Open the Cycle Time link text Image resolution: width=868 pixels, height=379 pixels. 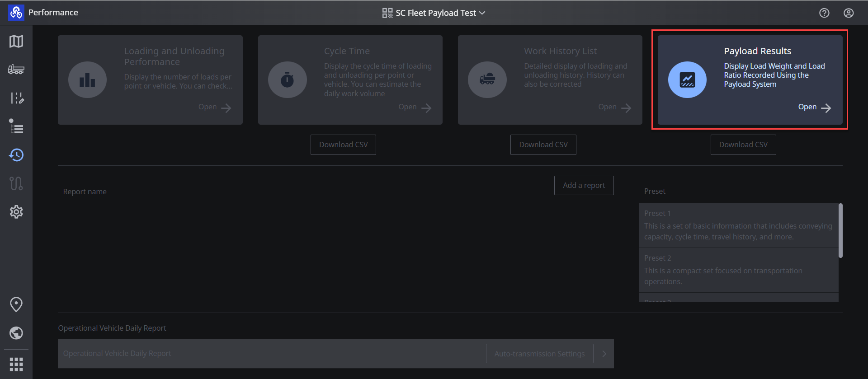click(407, 107)
